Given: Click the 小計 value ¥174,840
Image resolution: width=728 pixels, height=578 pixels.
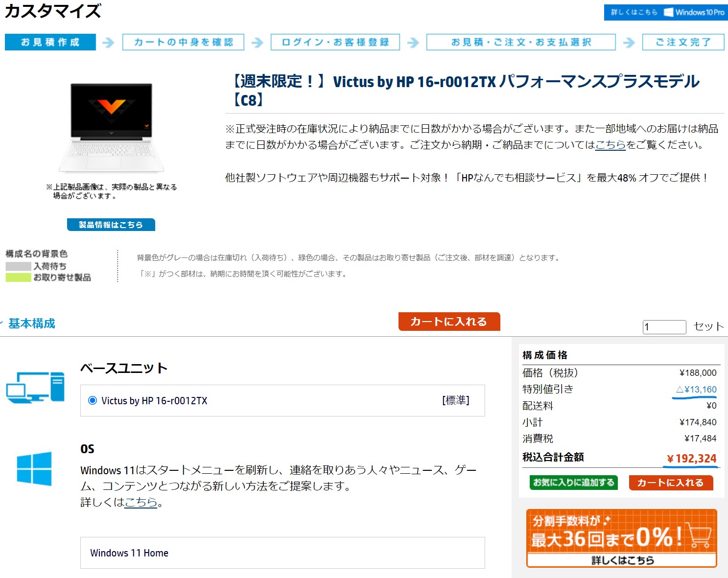Looking at the screenshot, I should [698, 422].
